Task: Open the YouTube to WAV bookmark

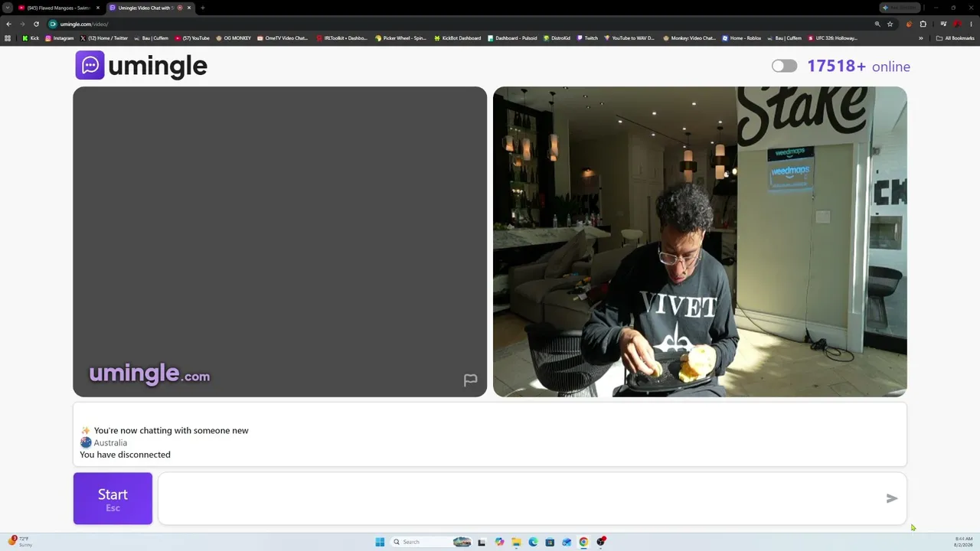Action: tap(629, 38)
